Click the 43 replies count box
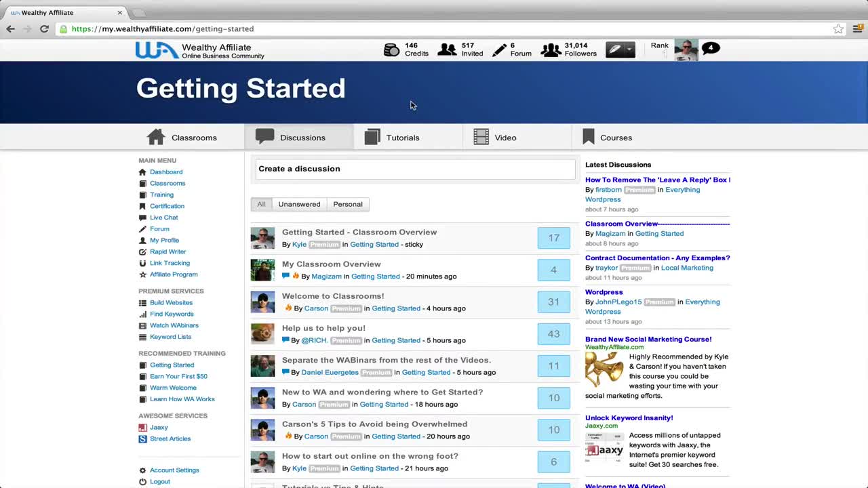868x488 pixels. pos(554,334)
